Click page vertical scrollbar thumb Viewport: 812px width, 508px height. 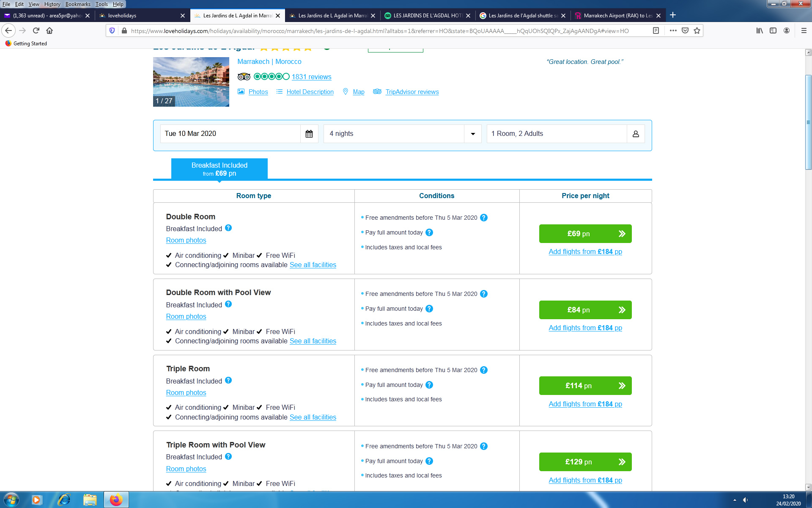point(808,122)
